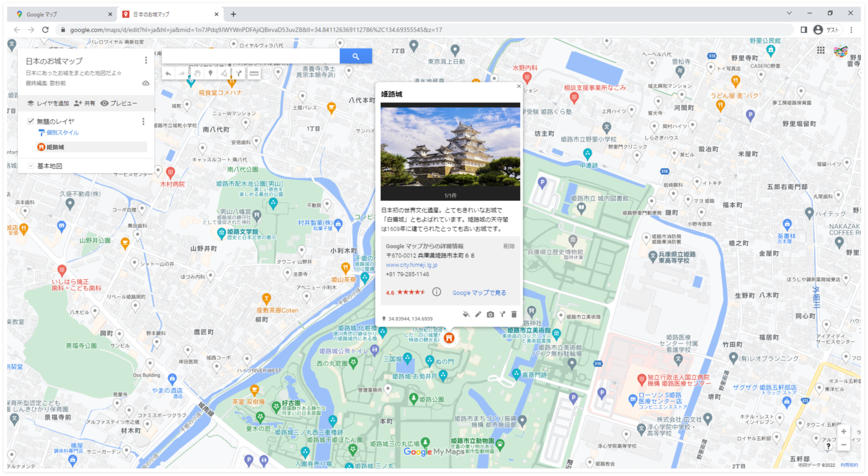Select the Draw line tool

[224, 74]
